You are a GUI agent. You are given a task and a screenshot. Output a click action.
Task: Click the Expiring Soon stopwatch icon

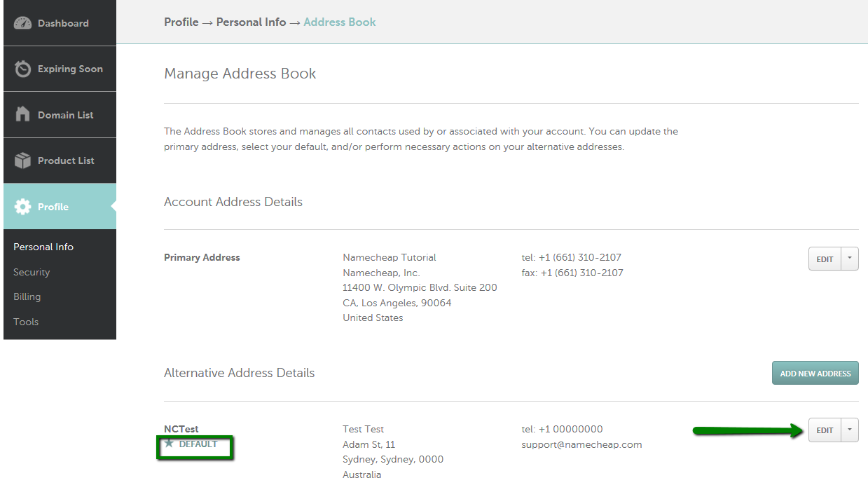pyautogui.click(x=23, y=69)
